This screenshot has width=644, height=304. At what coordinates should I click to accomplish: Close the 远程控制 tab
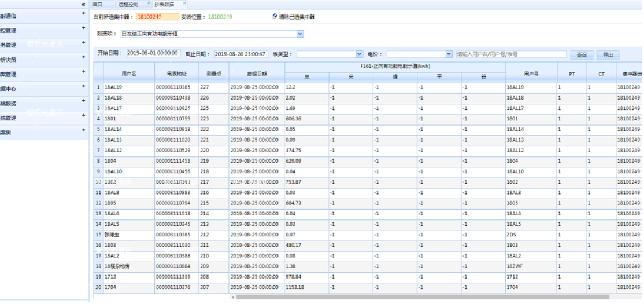coord(149,3)
